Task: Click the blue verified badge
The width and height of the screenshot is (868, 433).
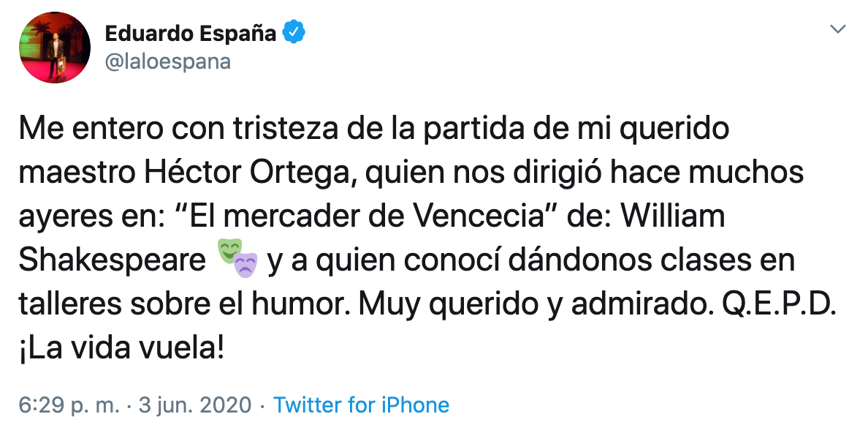Action: (x=294, y=33)
